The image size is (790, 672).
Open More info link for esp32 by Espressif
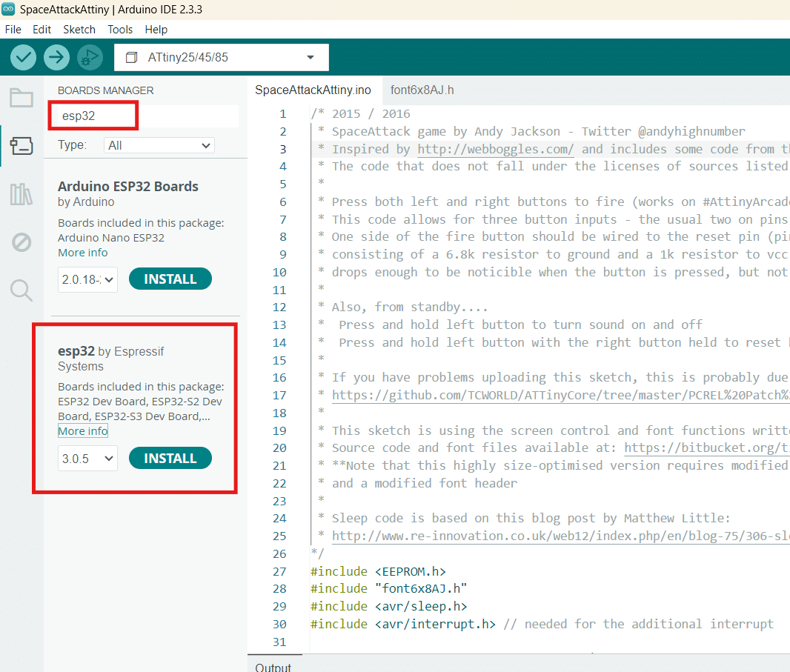pyautogui.click(x=82, y=431)
